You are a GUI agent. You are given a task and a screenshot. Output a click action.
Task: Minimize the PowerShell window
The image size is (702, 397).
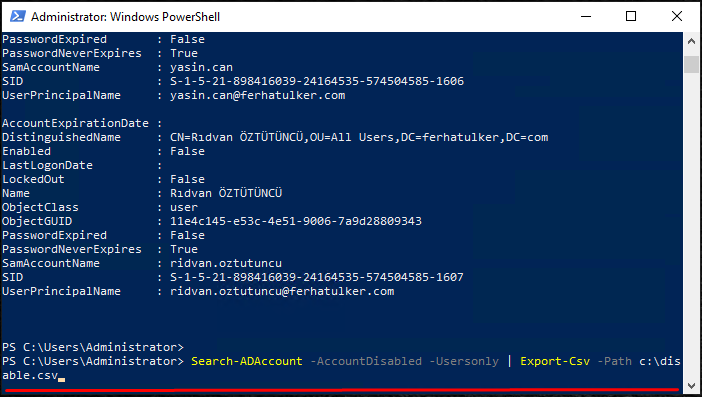click(586, 17)
